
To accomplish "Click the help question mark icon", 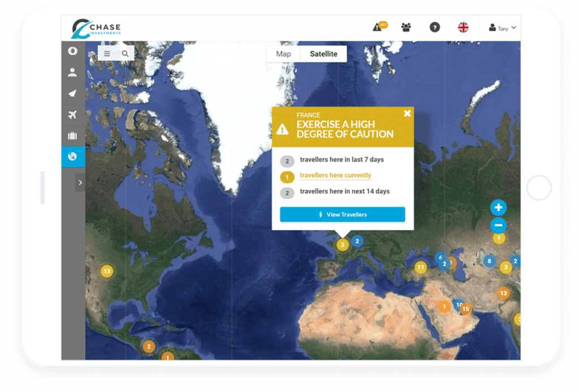I will pyautogui.click(x=434, y=27).
